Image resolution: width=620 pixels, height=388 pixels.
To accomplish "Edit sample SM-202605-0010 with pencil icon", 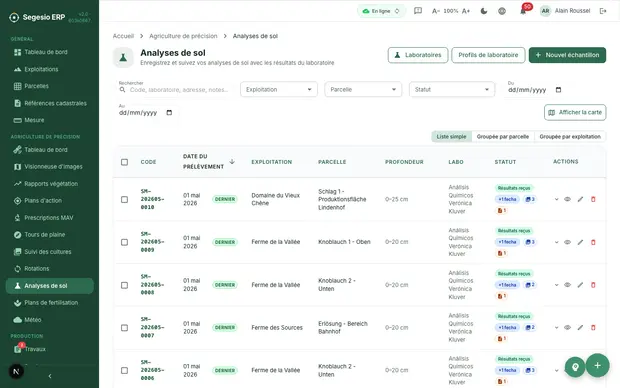I will [580, 199].
